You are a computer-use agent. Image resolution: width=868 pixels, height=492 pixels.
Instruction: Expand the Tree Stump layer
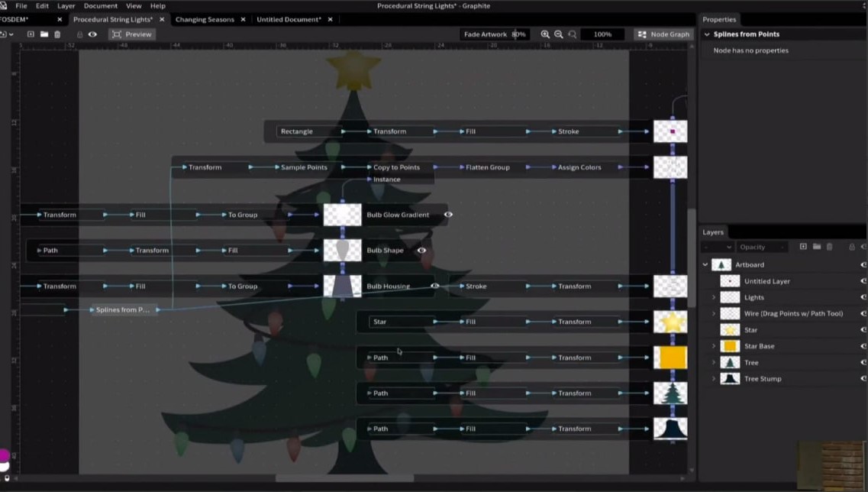tap(714, 379)
